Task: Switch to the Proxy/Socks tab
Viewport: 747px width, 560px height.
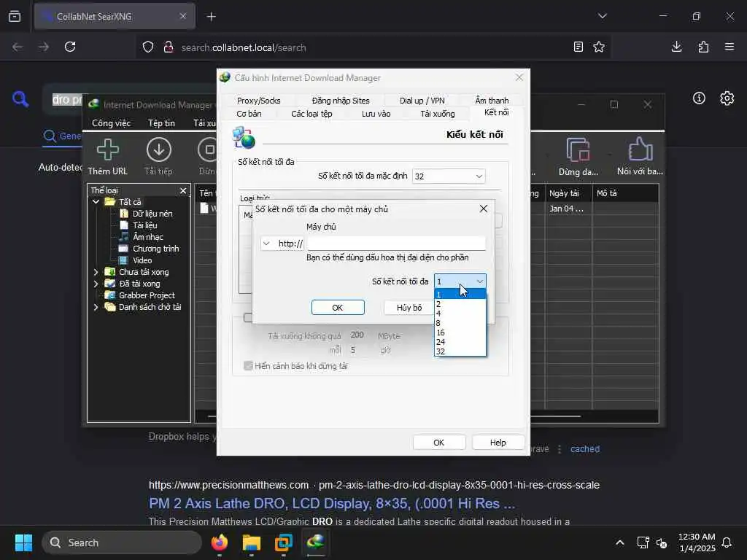Action: [259, 101]
